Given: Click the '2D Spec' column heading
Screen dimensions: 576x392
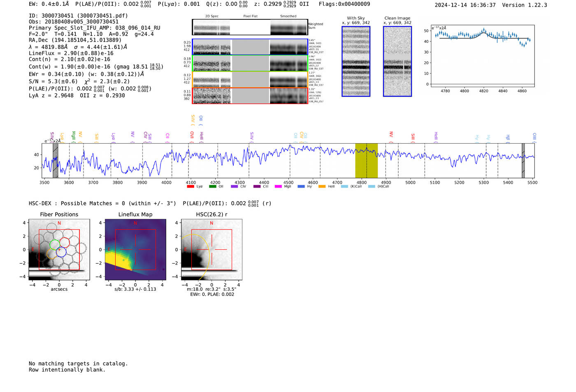Looking at the screenshot, I should point(212,16).
